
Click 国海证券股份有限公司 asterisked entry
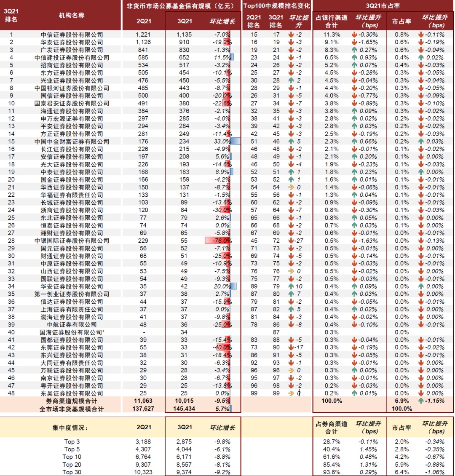coord(72,332)
